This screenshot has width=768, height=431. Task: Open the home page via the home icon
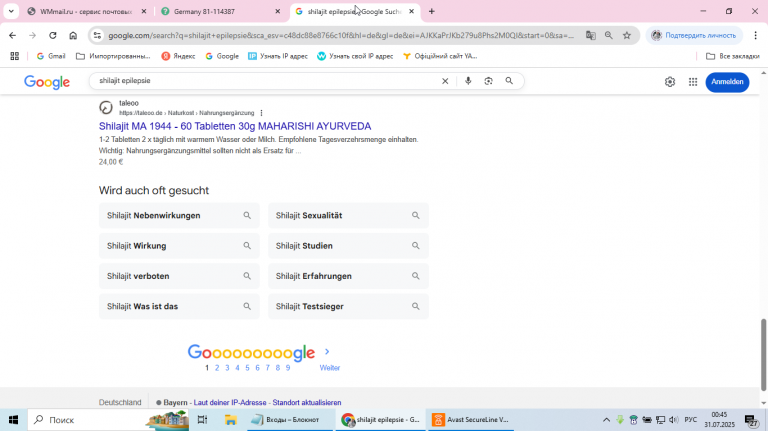(73, 35)
